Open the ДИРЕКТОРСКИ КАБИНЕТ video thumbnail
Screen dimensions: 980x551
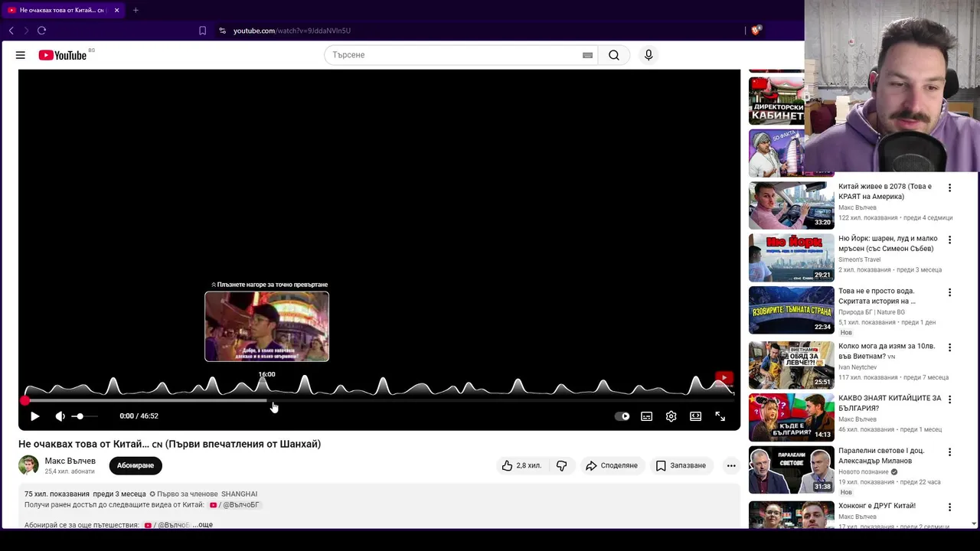coord(776,101)
